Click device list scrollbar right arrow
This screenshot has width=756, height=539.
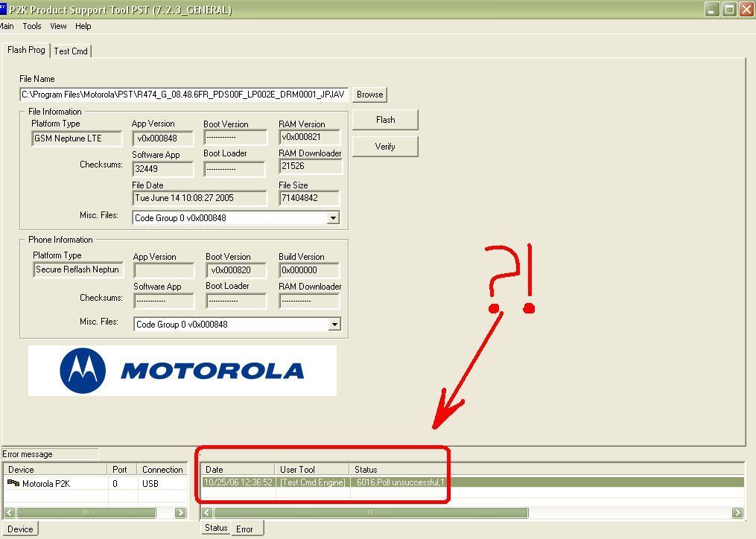(x=180, y=512)
